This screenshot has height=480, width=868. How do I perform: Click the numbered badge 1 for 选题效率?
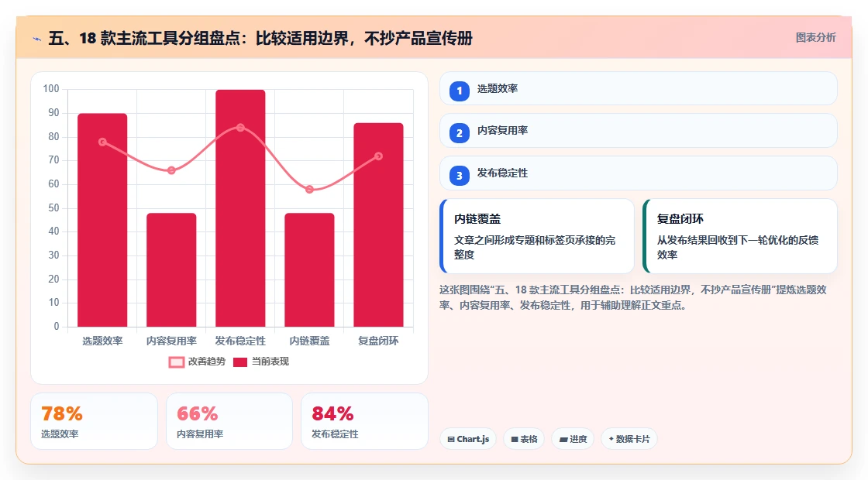coord(460,91)
